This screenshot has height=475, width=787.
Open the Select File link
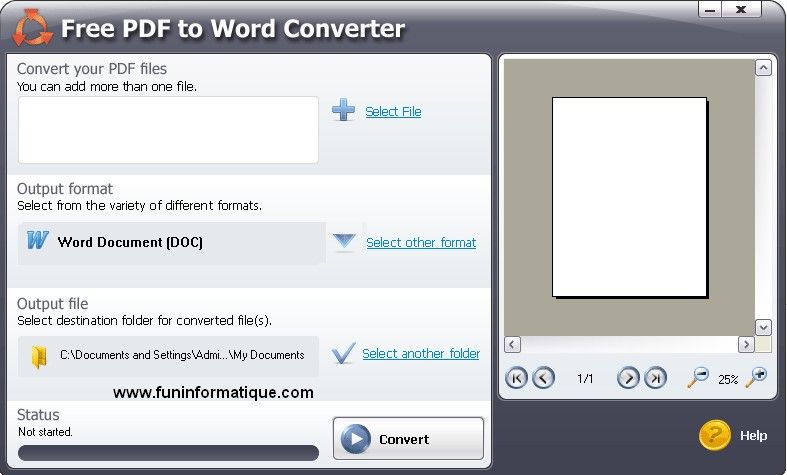click(393, 111)
